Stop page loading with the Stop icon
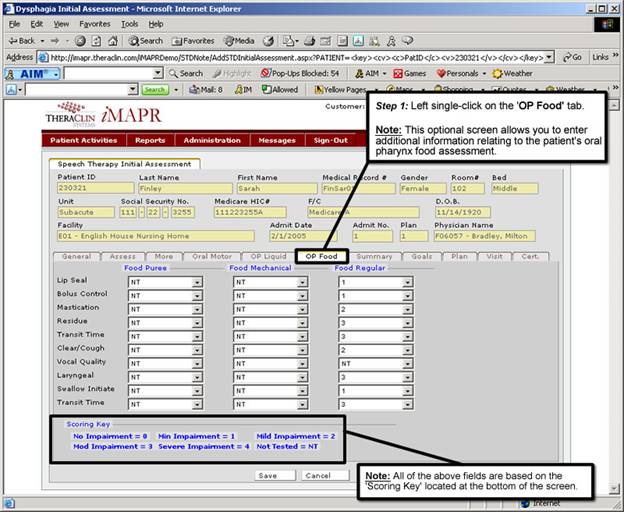This screenshot has width=624, height=512. coord(80,41)
